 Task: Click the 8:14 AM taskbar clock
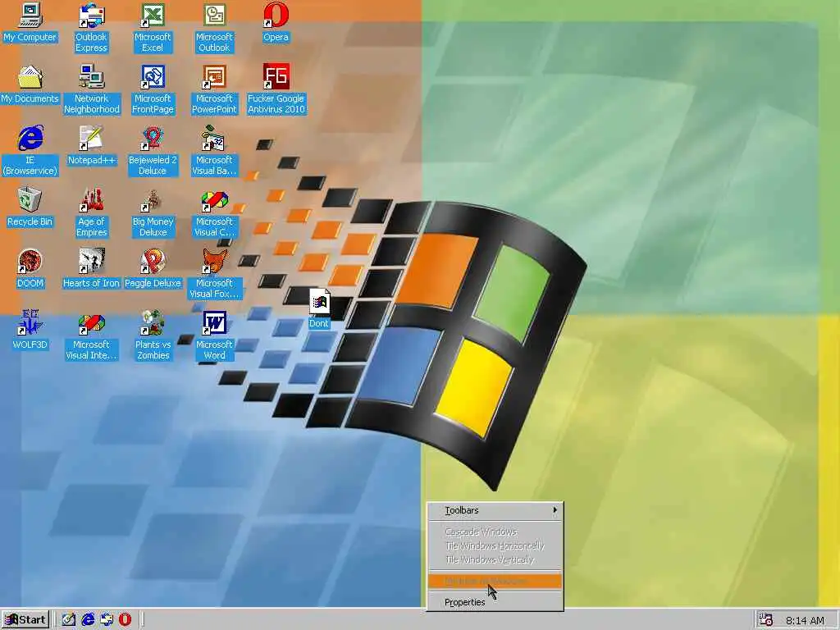coord(805,621)
